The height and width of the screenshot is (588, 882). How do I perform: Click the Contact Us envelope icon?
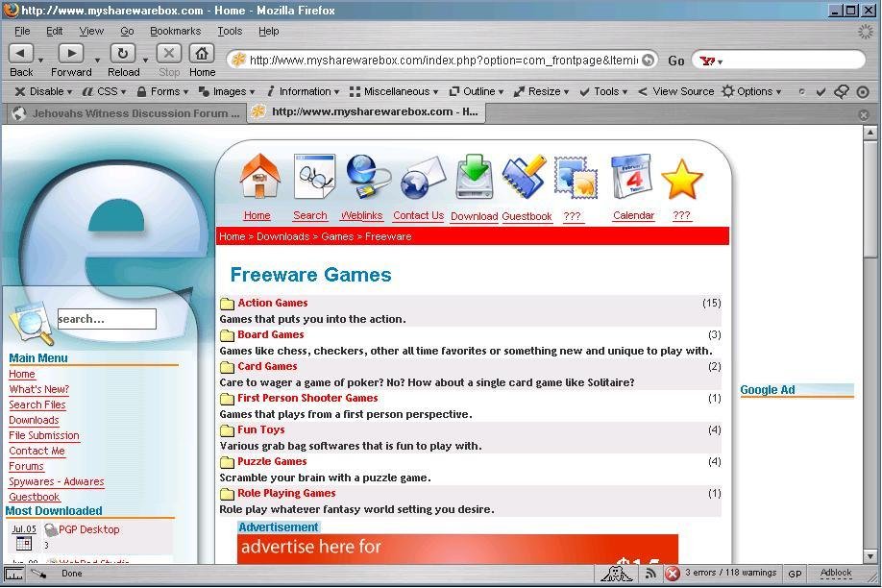pyautogui.click(x=423, y=178)
